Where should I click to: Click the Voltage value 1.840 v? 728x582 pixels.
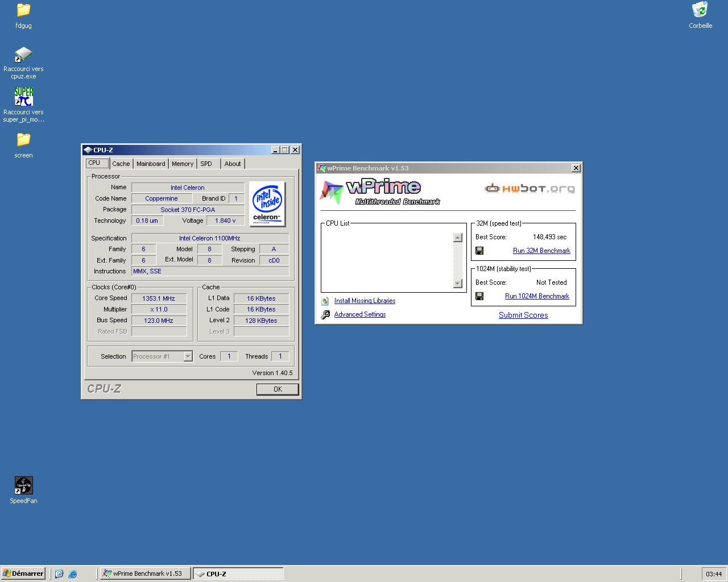(x=225, y=221)
